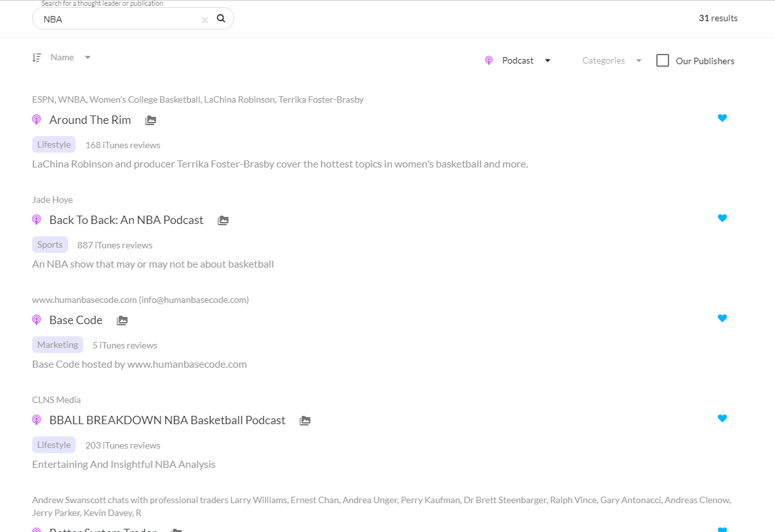Click 887 iTunes reviews text

(x=115, y=245)
